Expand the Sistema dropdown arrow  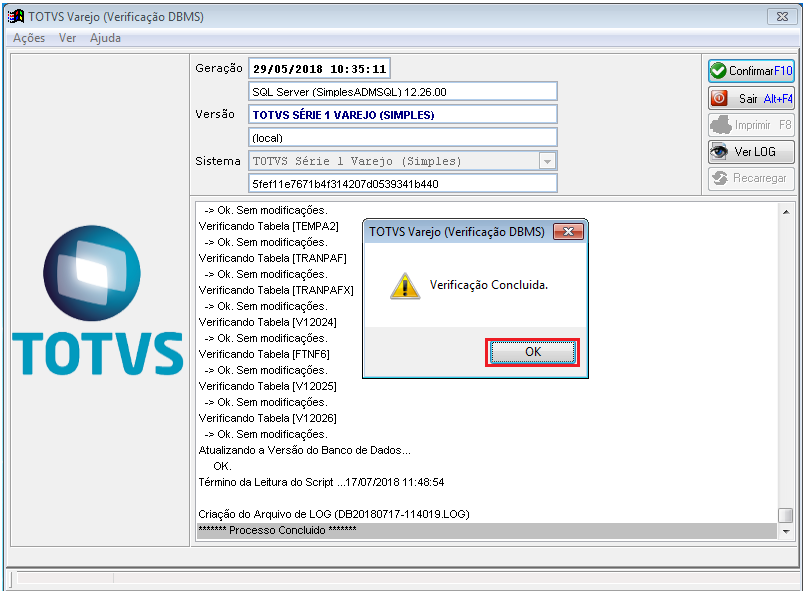point(547,161)
